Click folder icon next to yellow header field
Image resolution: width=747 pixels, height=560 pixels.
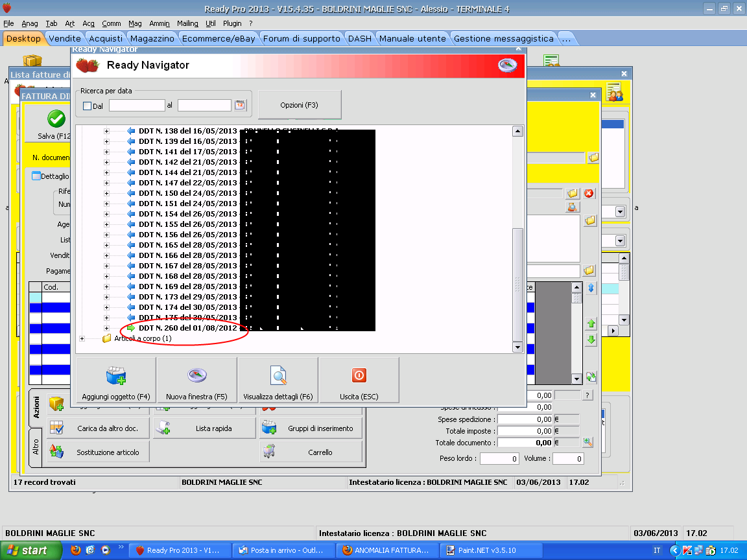tap(593, 157)
